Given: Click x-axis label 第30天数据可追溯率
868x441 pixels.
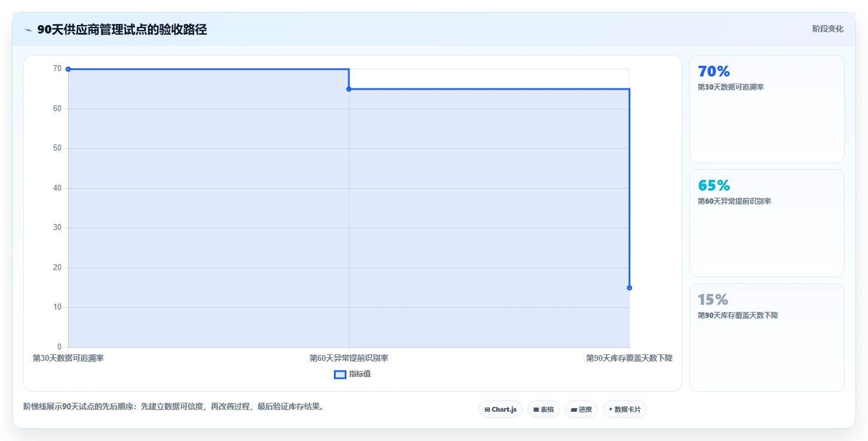Looking at the screenshot, I should coord(68,359).
